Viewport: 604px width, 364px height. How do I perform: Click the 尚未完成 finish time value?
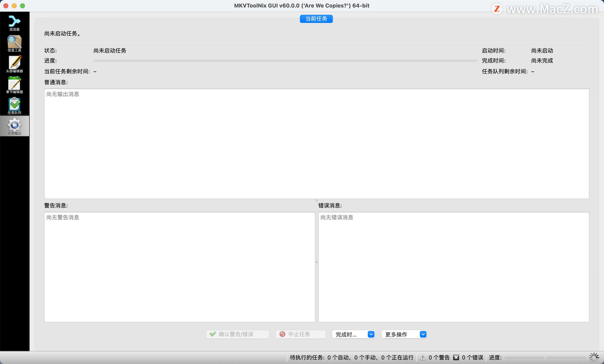(542, 61)
